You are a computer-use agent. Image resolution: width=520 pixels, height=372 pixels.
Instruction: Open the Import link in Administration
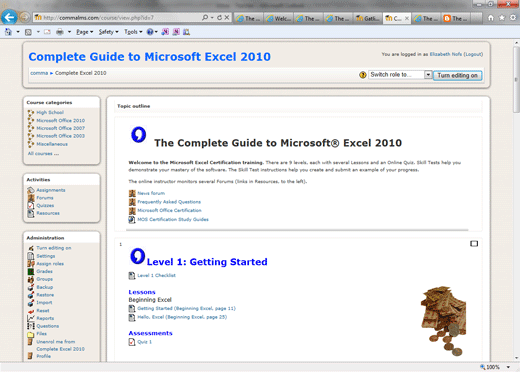click(44, 303)
